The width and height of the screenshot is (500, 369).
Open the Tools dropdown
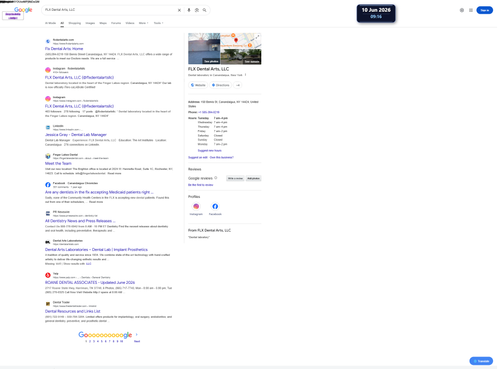158,23
